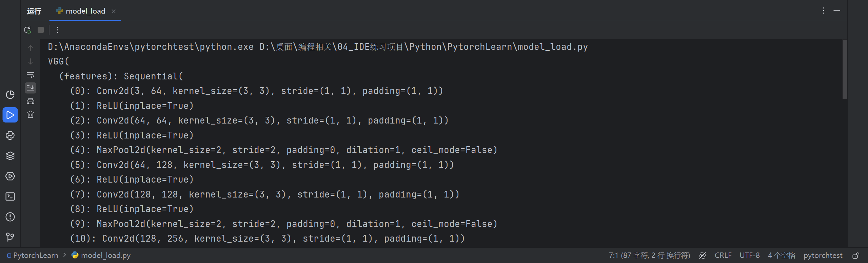The width and height of the screenshot is (868, 263).
Task: Open run panel options menu
Action: [x=823, y=11]
